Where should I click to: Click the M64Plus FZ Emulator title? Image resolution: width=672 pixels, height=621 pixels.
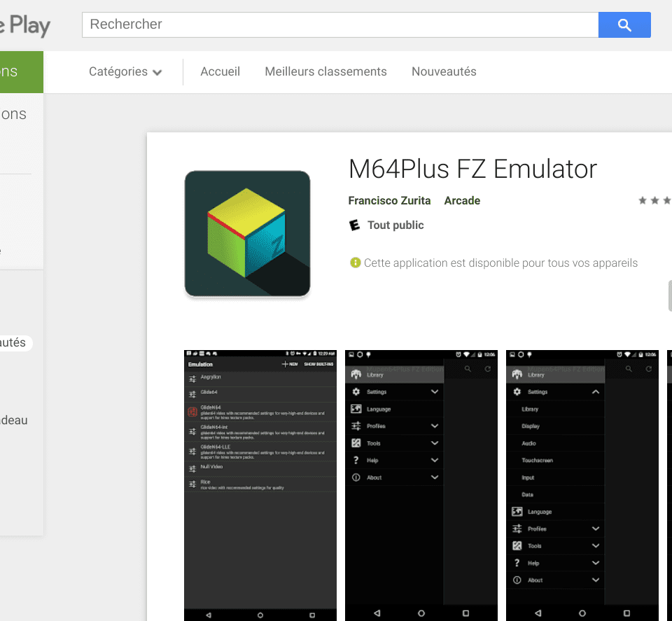(472, 169)
